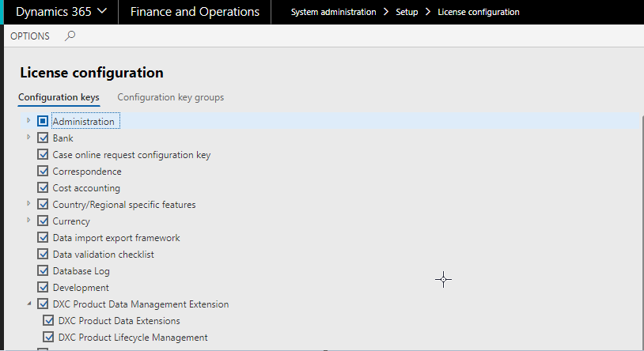
Task: Switch to Configuration keys tab
Action: coord(59,97)
